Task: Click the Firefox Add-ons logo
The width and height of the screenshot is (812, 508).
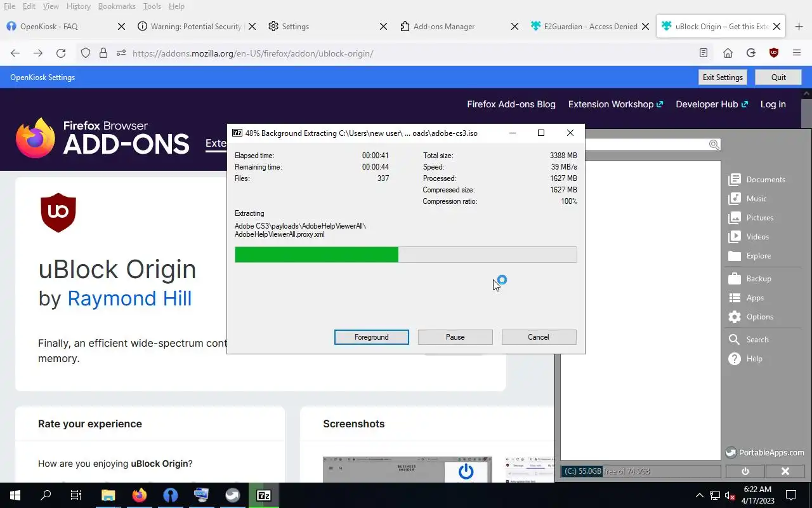Action: coord(103,138)
